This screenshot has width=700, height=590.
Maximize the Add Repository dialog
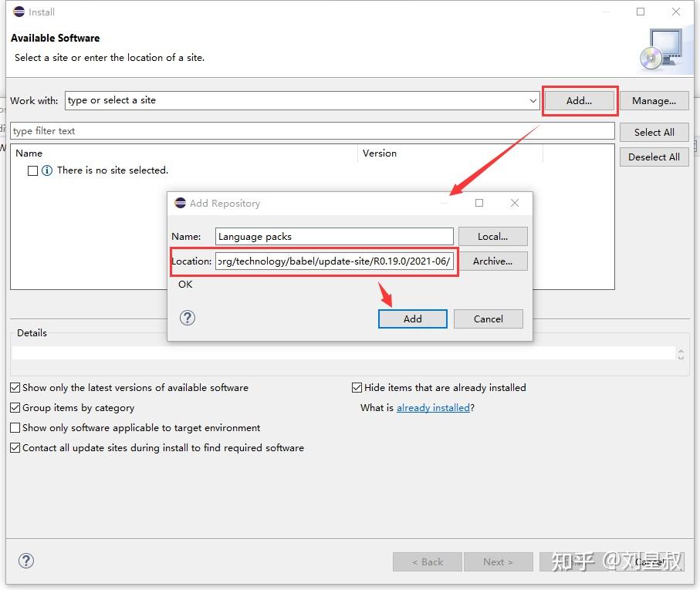pos(479,203)
